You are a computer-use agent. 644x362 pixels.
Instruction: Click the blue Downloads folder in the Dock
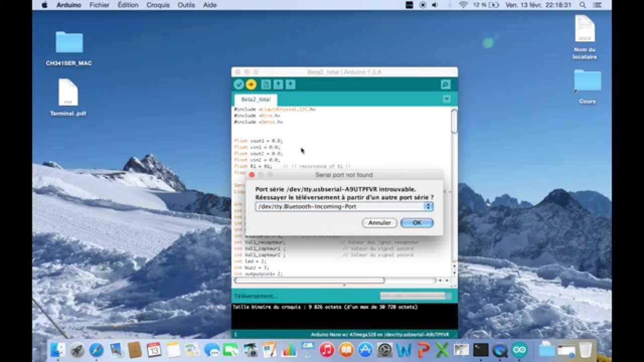547,349
